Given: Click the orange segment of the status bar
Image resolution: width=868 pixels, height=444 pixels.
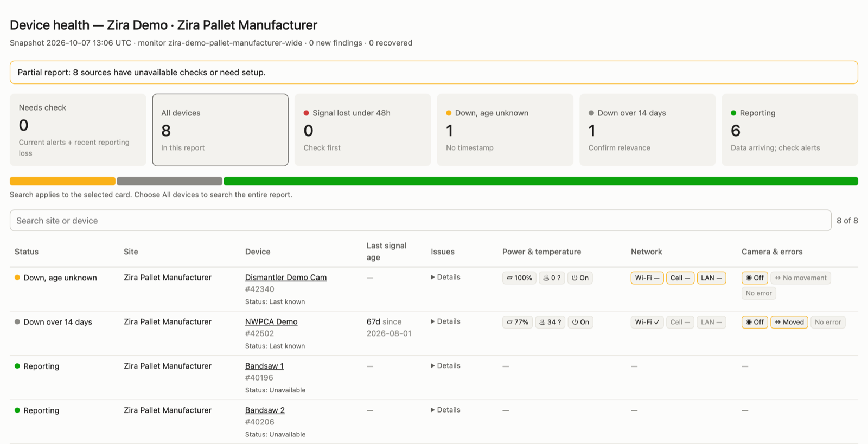Looking at the screenshot, I should (62, 181).
